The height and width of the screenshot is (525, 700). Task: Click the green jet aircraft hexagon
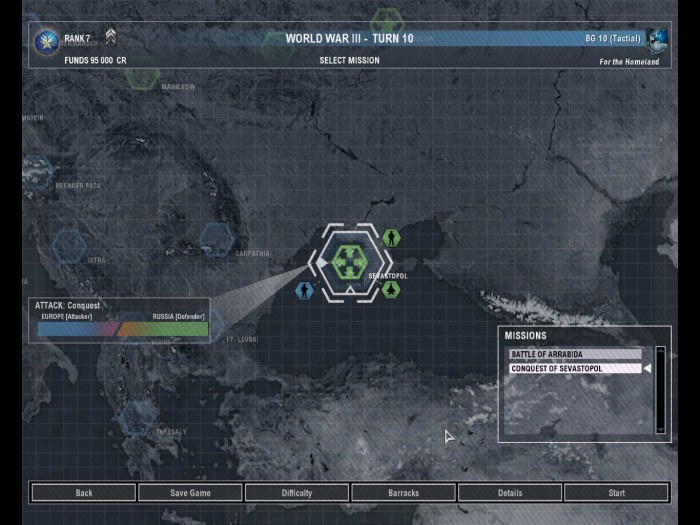pyautogui.click(x=391, y=290)
